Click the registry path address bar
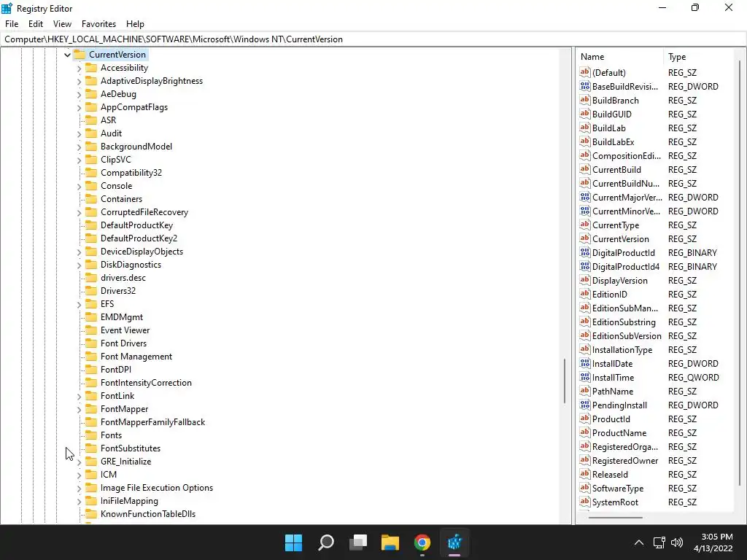The width and height of the screenshot is (747, 560). pos(373,39)
